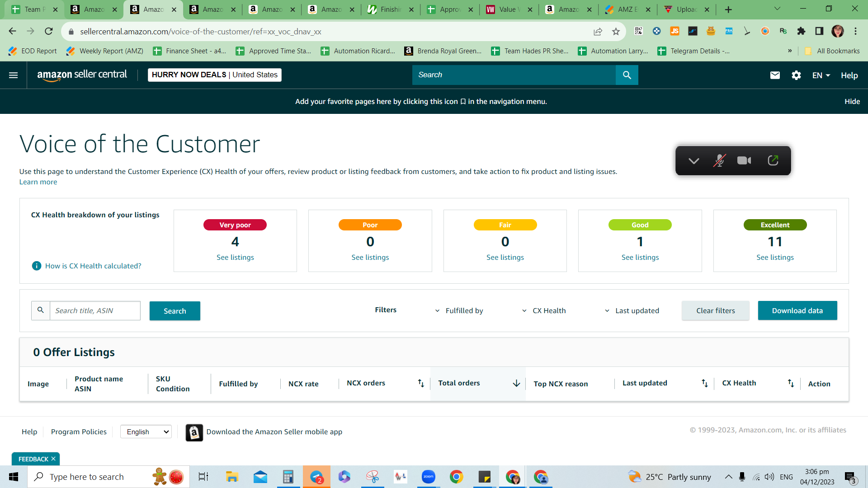The image size is (868, 488).
Task: Open the Chrome Extensions puzzle icon
Action: tap(801, 31)
